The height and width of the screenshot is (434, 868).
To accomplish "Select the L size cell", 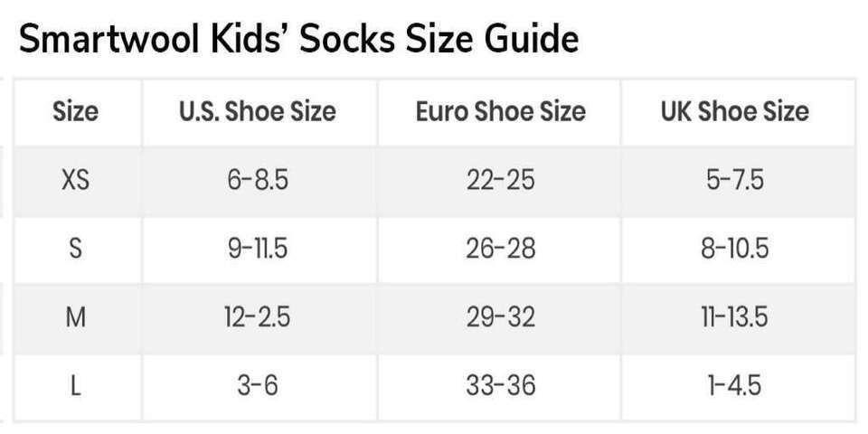I will [76, 386].
